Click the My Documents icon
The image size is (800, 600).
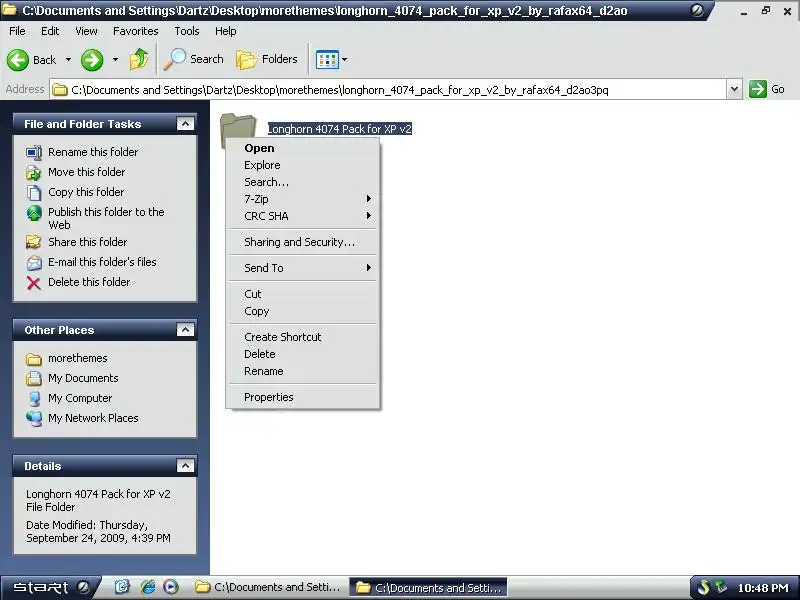[x=34, y=379]
